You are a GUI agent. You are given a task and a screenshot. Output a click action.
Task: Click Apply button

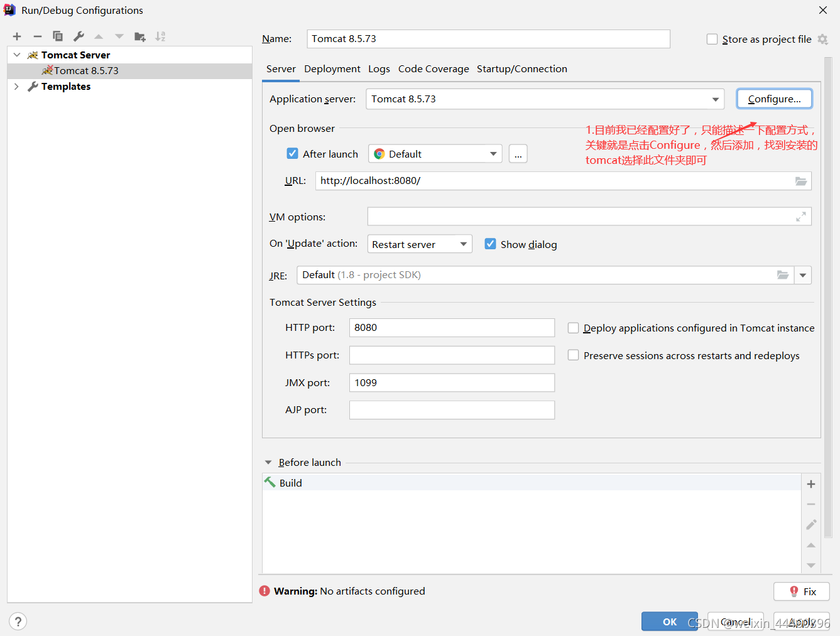tap(802, 622)
